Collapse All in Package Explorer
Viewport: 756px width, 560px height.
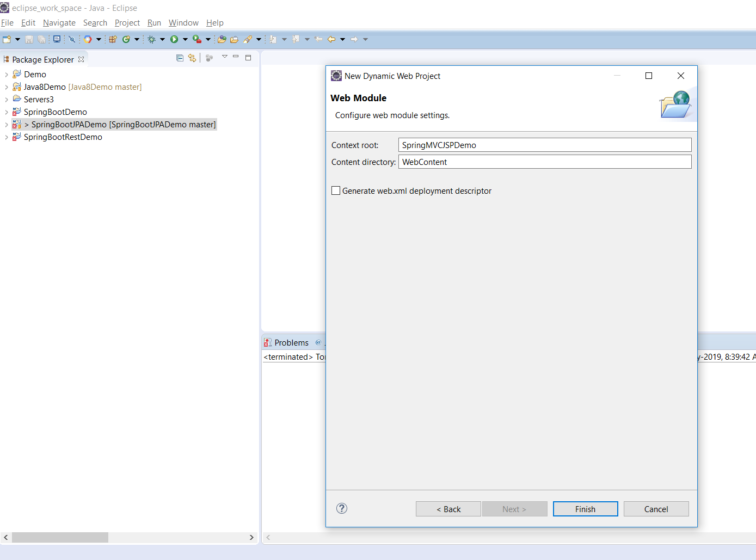[180, 58]
